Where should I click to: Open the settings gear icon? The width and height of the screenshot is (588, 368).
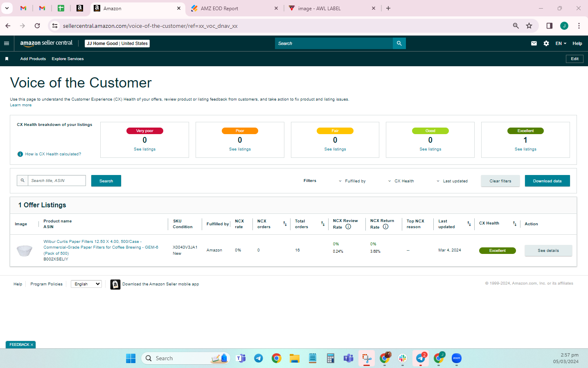[546, 43]
